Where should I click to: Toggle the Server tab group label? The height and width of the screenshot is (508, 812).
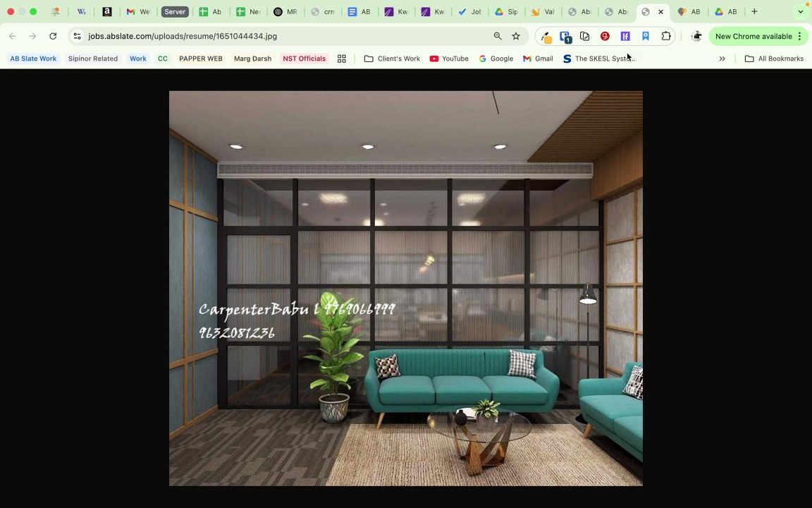click(175, 11)
